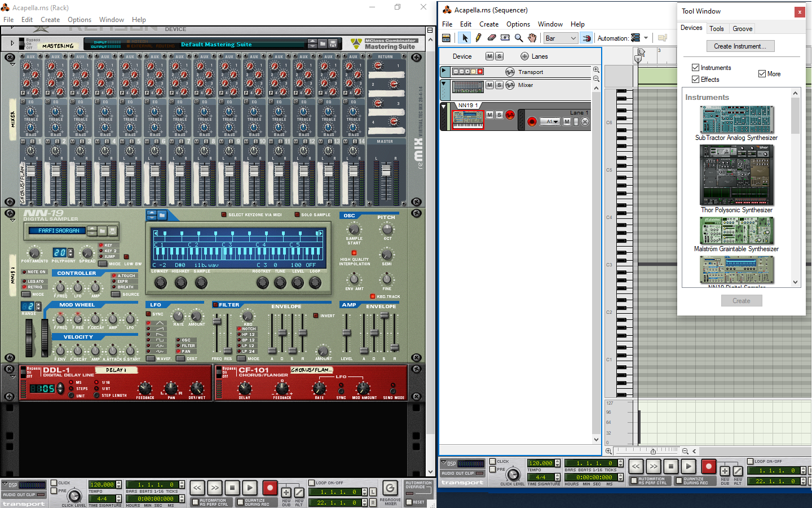The width and height of the screenshot is (812, 508).
Task: Select the Thor Polysonic Synthesizer thumbnail
Action: click(736, 175)
